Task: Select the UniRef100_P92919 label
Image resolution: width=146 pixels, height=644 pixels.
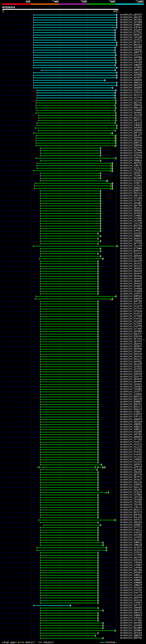Action: pos(131,588)
